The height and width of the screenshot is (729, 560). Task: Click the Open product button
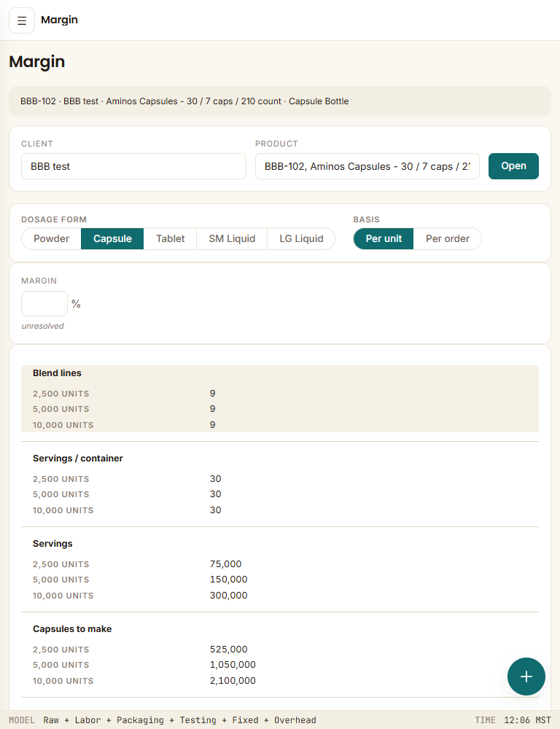(513, 166)
